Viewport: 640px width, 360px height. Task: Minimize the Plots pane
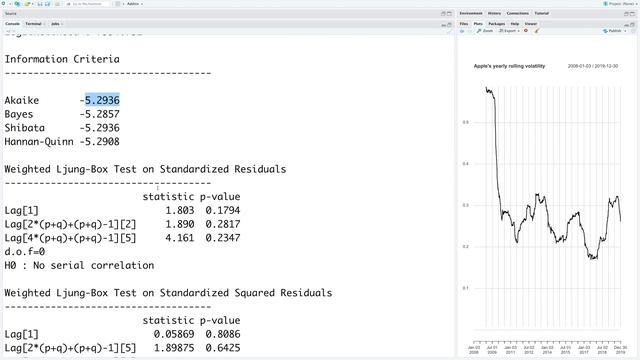[x=626, y=25]
